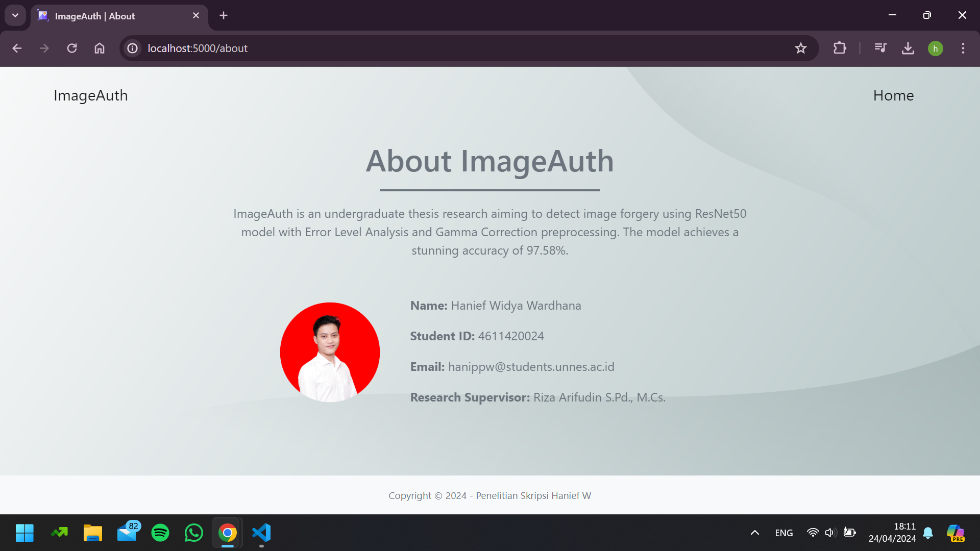Open the green profile avatar
Viewport: 980px width, 551px height.
point(936,48)
